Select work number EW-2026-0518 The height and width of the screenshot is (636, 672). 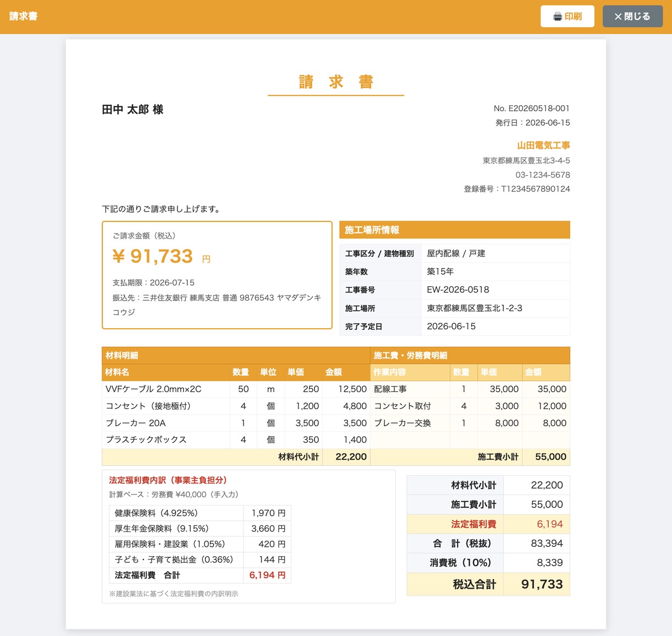(x=458, y=290)
